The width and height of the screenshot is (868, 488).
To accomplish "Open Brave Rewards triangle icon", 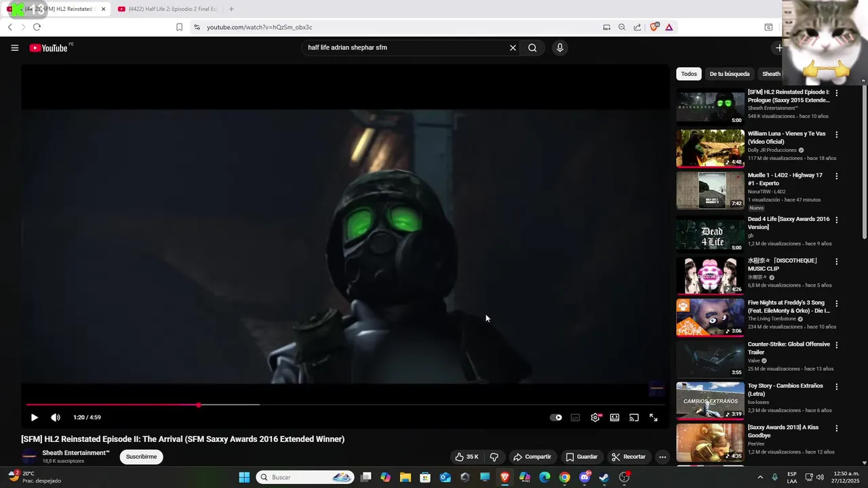I will (x=669, y=27).
